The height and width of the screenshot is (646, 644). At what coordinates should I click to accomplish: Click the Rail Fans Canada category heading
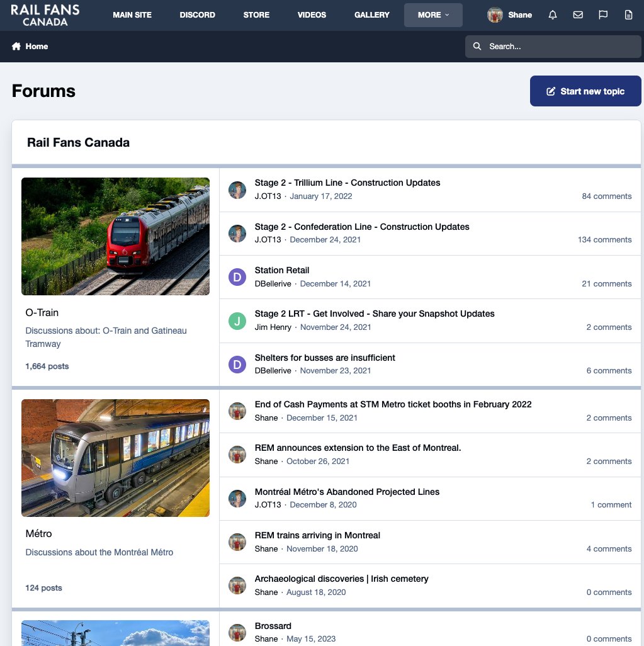point(78,142)
